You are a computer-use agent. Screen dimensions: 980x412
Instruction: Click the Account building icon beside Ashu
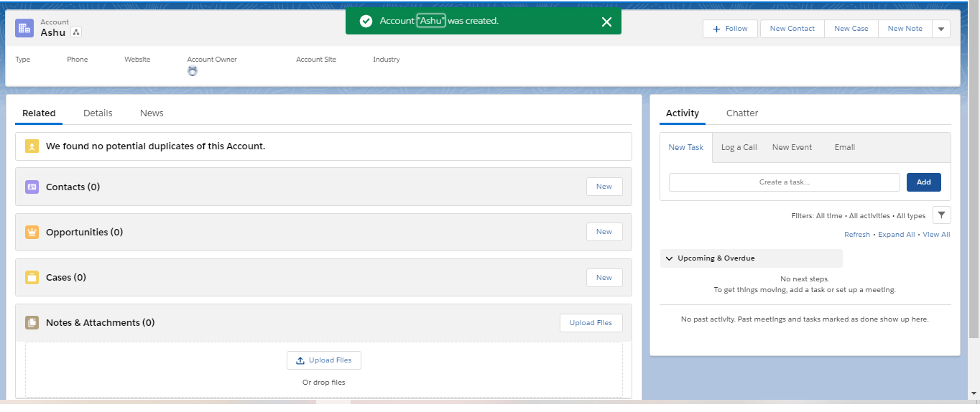coord(24,28)
